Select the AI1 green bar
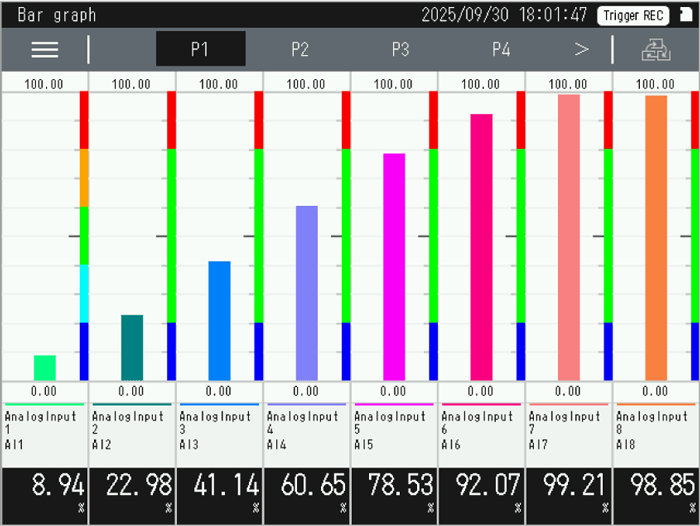This screenshot has width=700, height=526. 44,367
